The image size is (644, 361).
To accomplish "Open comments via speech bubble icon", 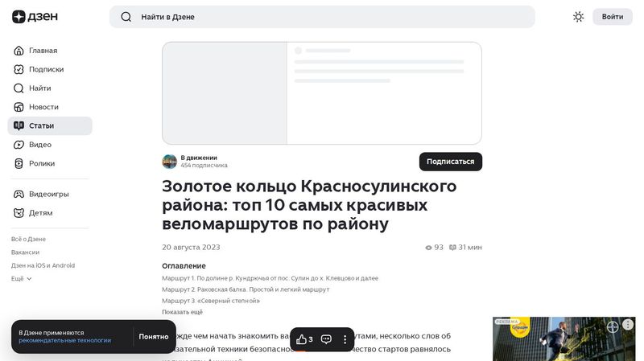I will pyautogui.click(x=326, y=339).
